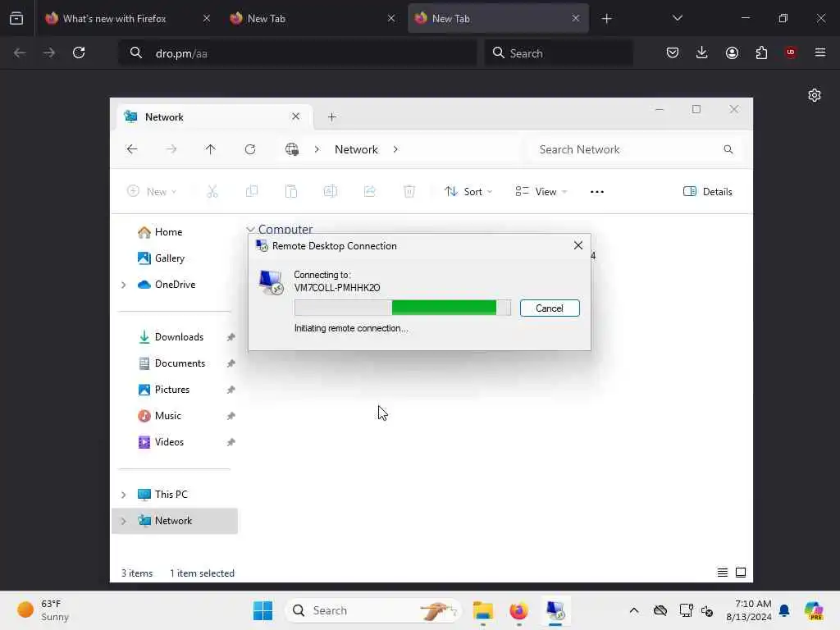Click the Cut scissors icon
The width and height of the screenshot is (840, 630).
[212, 191]
